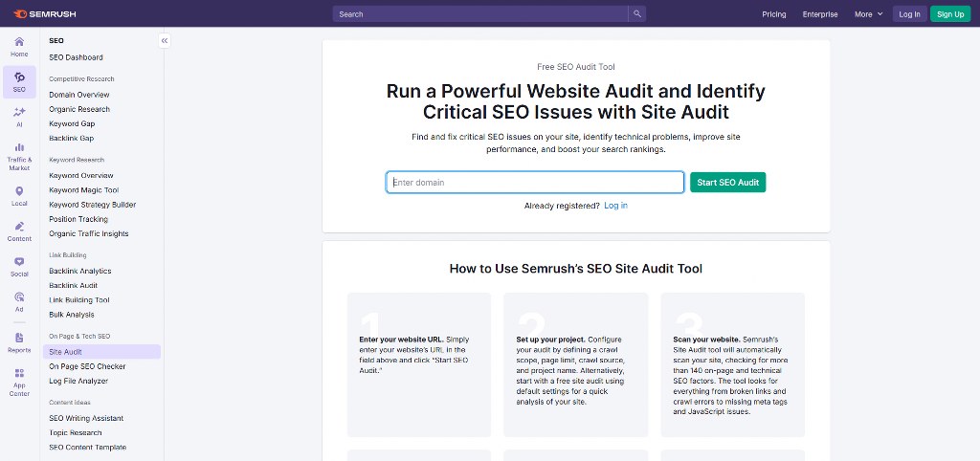Screen dimensions: 980x461
Task: Open Bulk Analysis
Action: click(71, 315)
